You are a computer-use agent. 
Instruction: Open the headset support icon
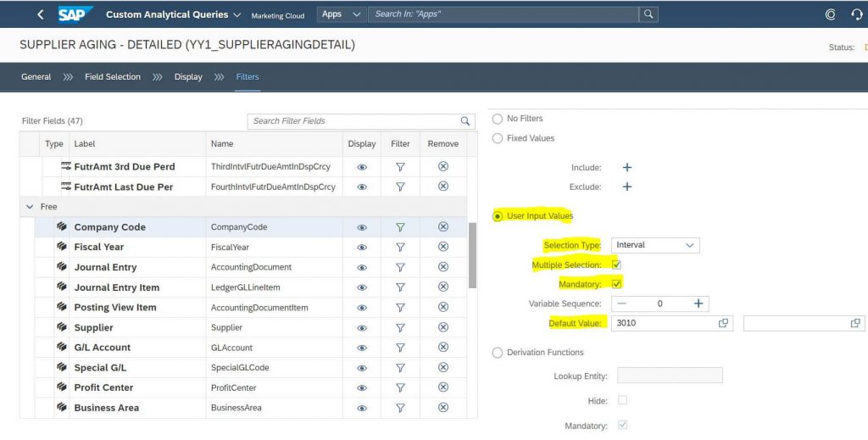coord(857,14)
